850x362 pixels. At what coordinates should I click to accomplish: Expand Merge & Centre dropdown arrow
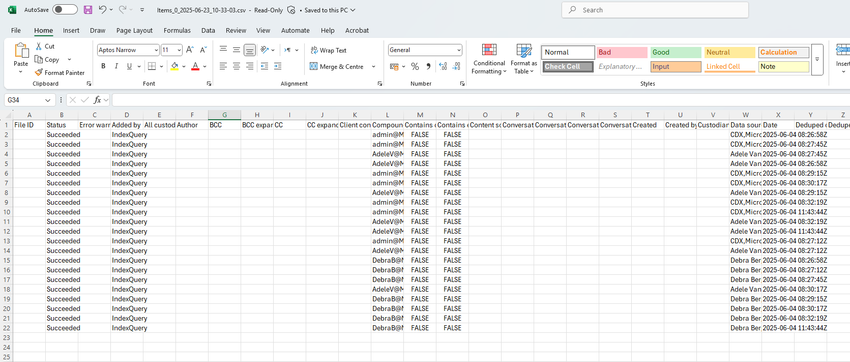[x=373, y=67]
